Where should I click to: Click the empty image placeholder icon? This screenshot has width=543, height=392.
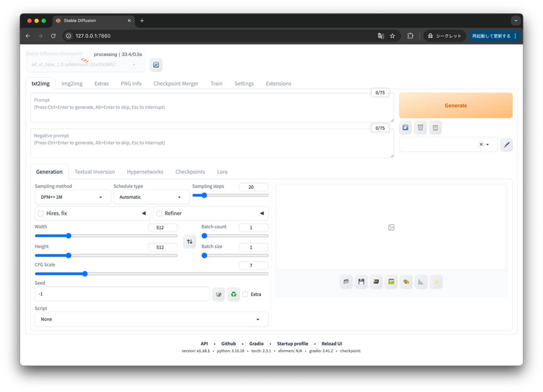pyautogui.click(x=391, y=228)
